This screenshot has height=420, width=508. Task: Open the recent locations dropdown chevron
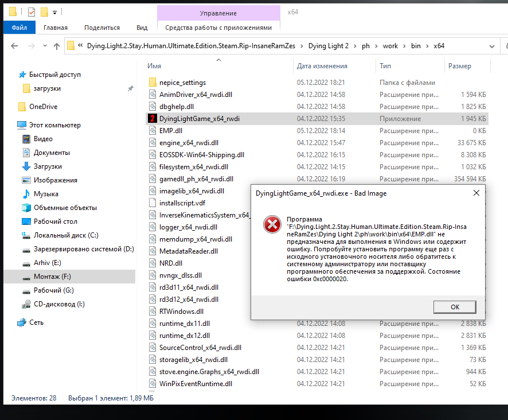point(45,46)
